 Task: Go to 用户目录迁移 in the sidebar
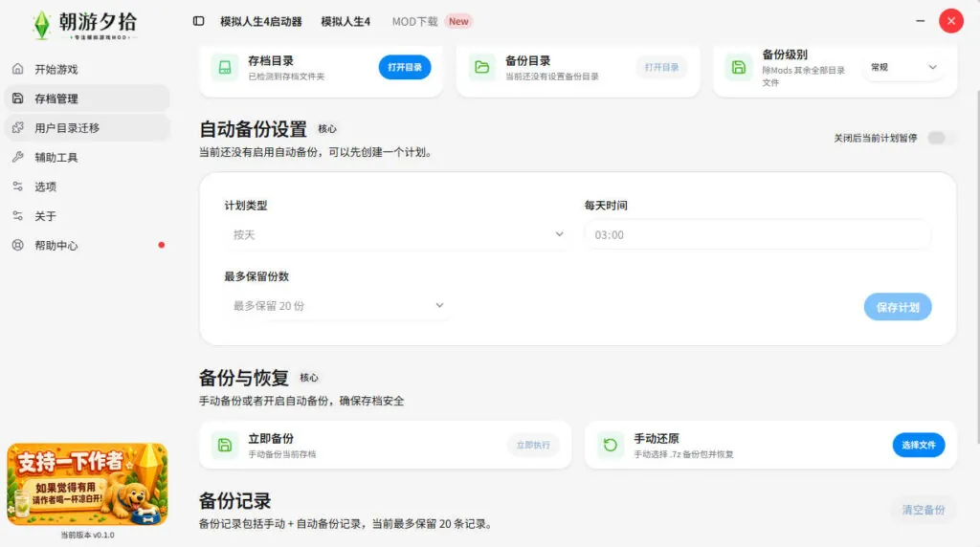[87, 127]
